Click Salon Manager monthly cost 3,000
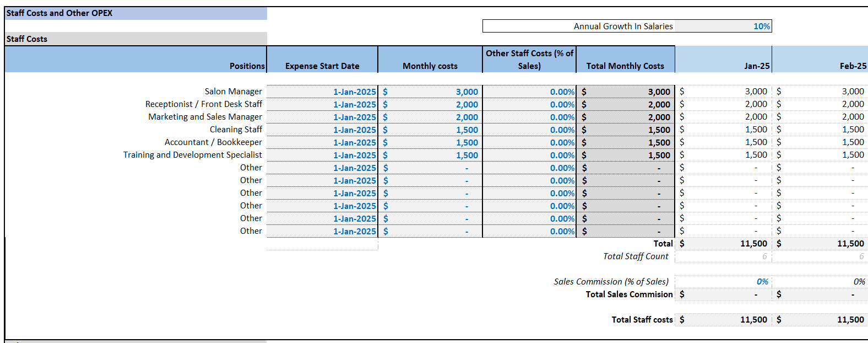Screen dimensions: 868x343 click(x=430, y=92)
